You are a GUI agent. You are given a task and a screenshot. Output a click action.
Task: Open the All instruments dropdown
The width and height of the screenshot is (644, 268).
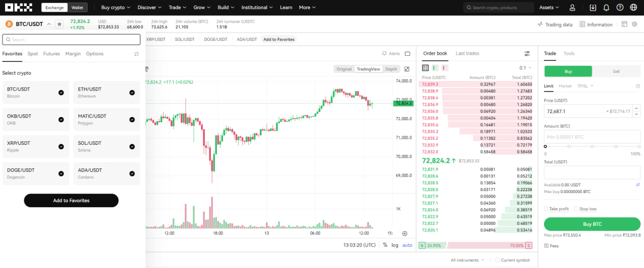coord(467,260)
